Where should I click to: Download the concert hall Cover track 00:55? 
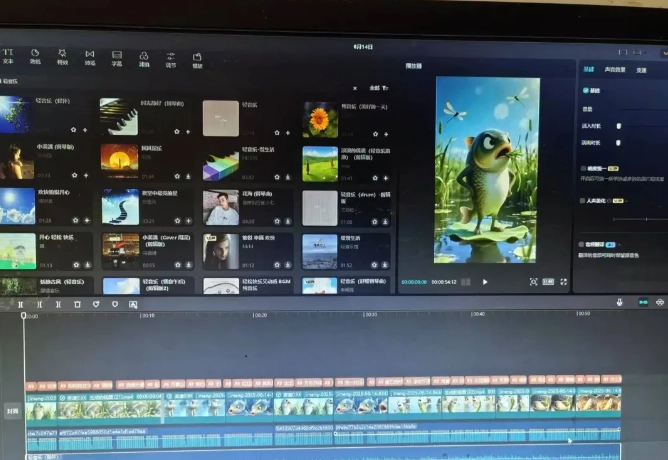click(x=188, y=265)
